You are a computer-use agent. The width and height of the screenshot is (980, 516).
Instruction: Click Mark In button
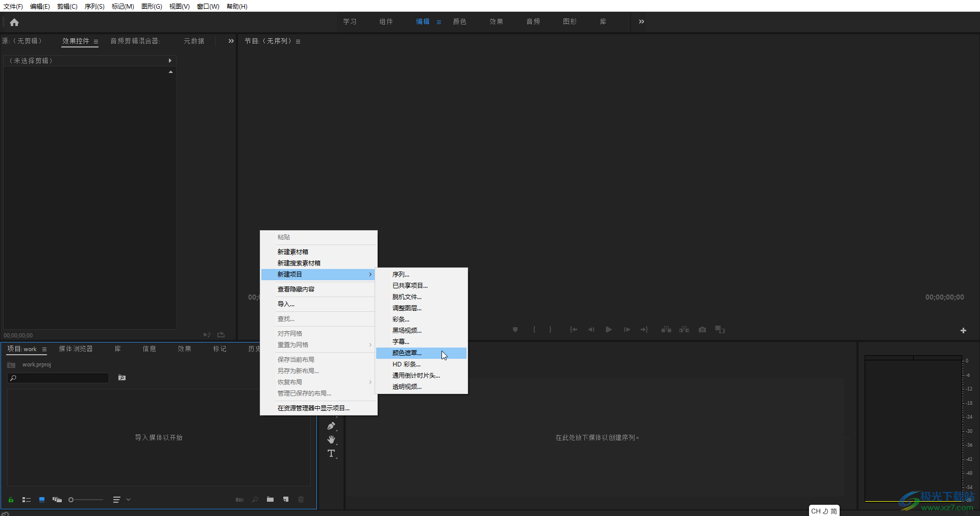(534, 330)
